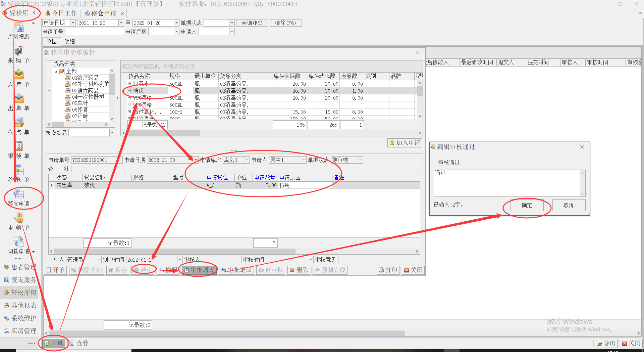Viewport: 644px width, 352px height.
Task: Expand the 双氧水 row plus box
Action: point(129,84)
